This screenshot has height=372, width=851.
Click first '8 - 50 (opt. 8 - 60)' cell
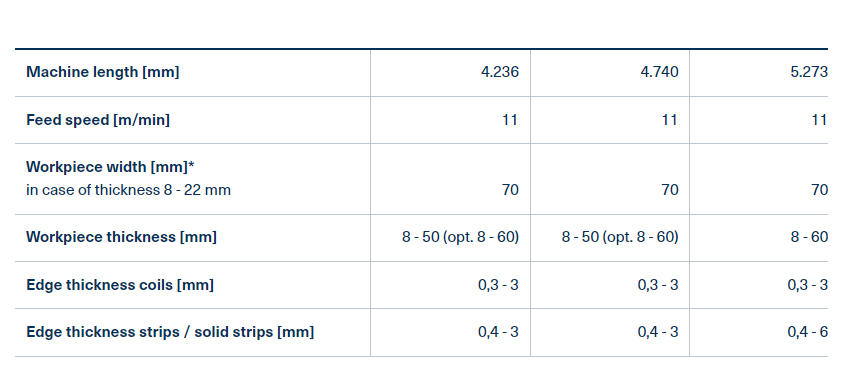[460, 237]
